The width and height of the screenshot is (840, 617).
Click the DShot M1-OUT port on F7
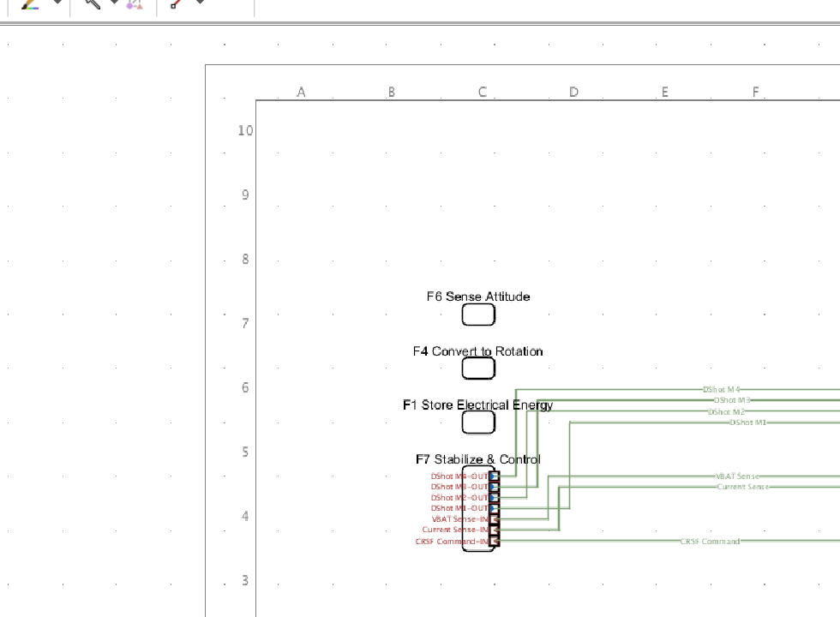point(494,508)
